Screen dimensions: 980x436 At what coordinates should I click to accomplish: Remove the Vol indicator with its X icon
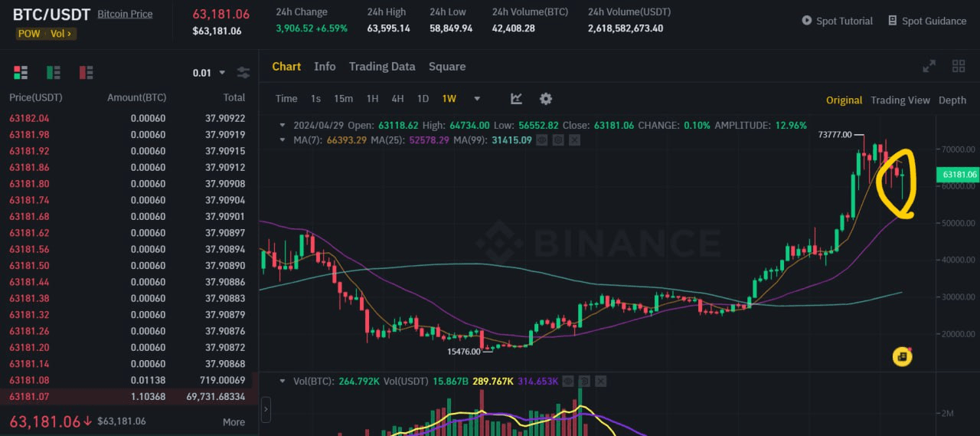[x=600, y=381]
